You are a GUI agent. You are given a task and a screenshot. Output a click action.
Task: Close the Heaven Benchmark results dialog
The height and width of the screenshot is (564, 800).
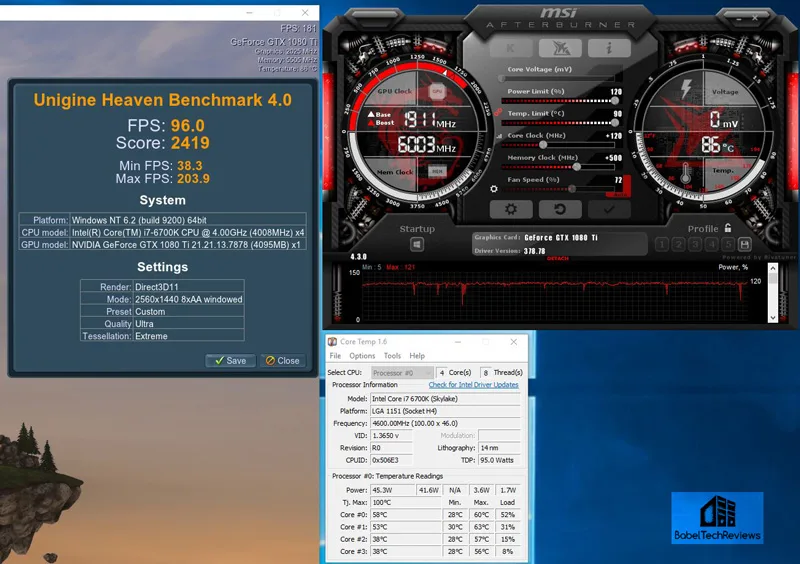pos(283,360)
